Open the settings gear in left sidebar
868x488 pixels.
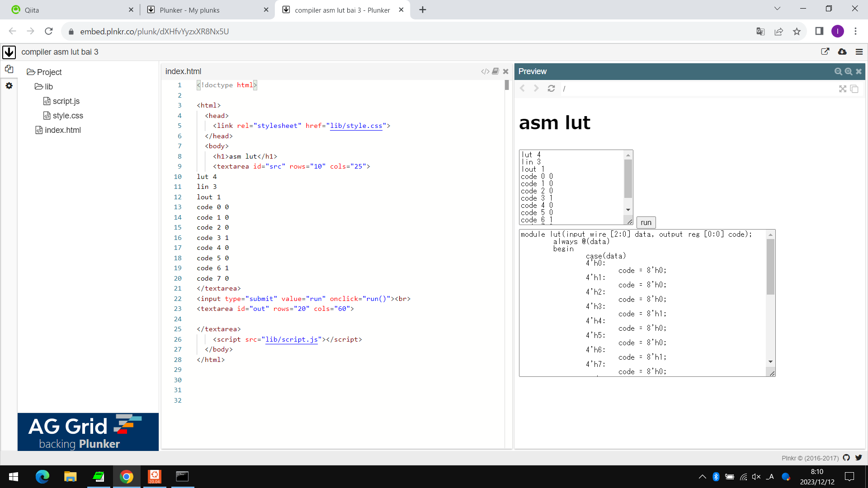point(9,85)
